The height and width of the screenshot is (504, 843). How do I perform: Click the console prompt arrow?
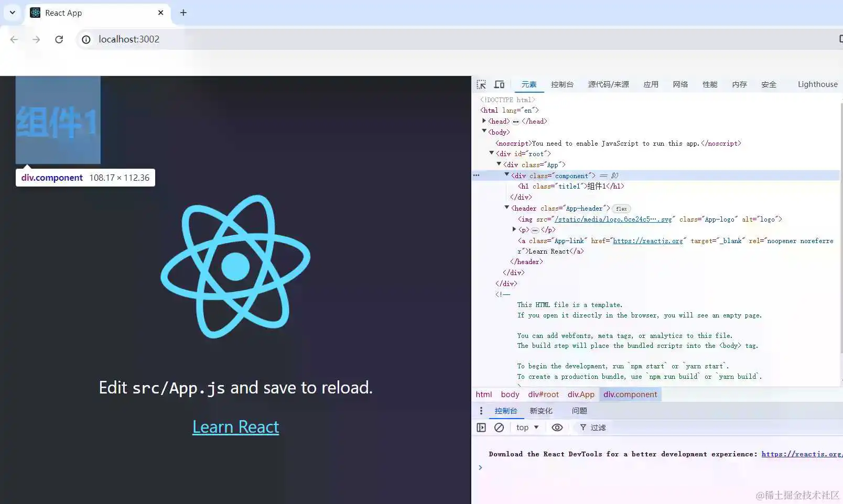click(x=480, y=467)
